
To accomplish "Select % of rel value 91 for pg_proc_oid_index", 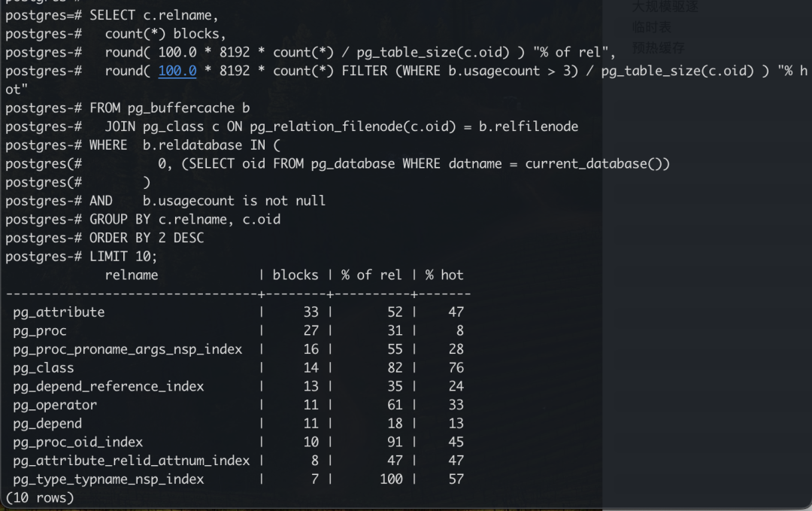I will [395, 442].
